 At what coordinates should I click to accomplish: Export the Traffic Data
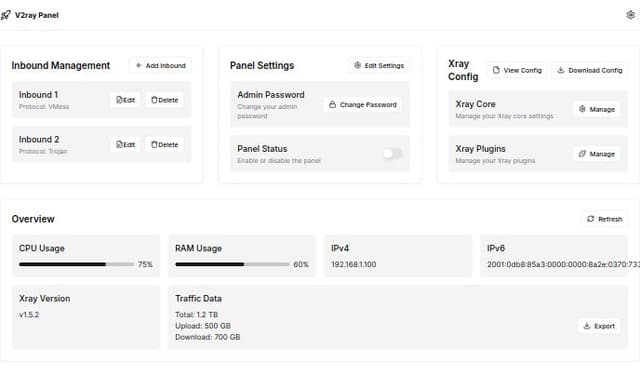[x=599, y=326]
